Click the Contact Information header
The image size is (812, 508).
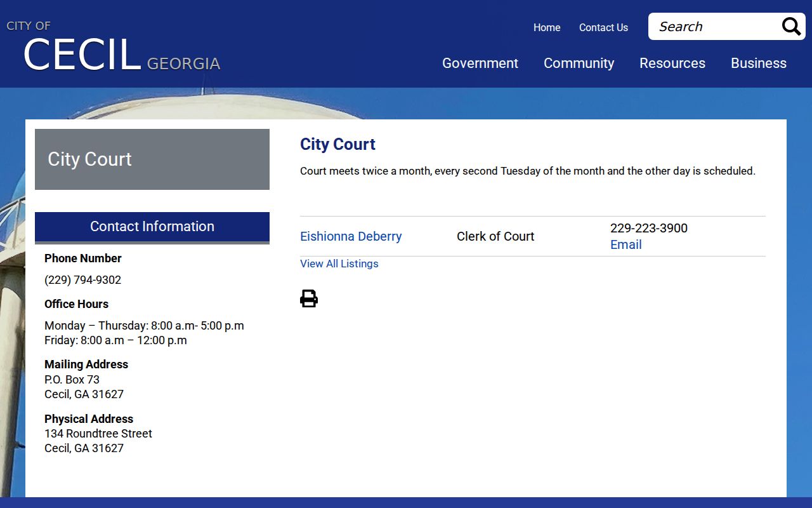tap(152, 227)
